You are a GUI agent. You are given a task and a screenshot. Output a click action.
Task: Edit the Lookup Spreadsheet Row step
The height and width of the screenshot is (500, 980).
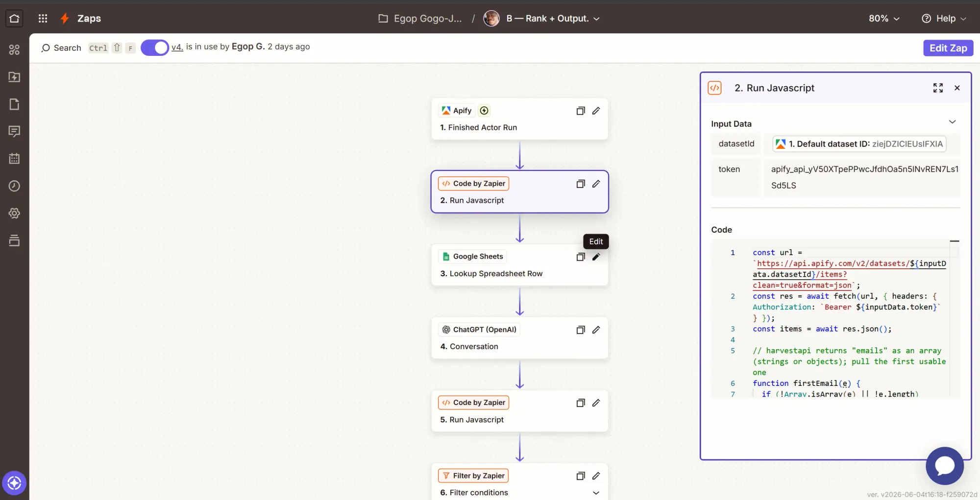point(596,257)
